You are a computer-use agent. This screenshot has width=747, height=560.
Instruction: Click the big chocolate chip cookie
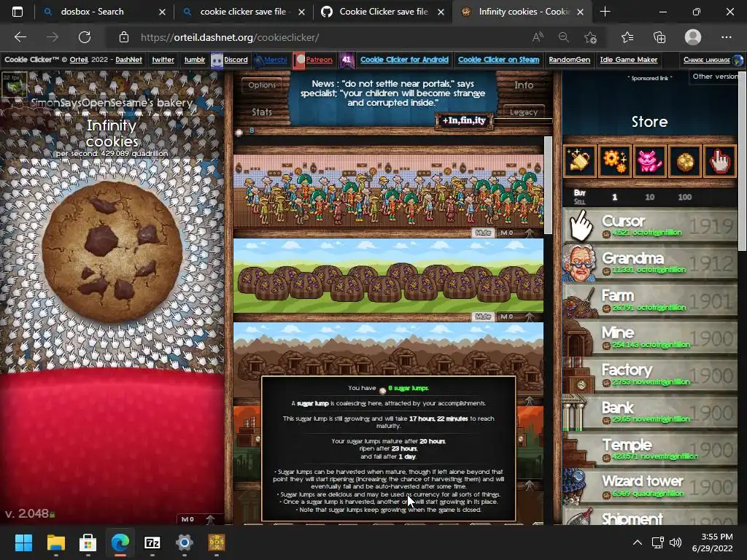click(x=112, y=252)
